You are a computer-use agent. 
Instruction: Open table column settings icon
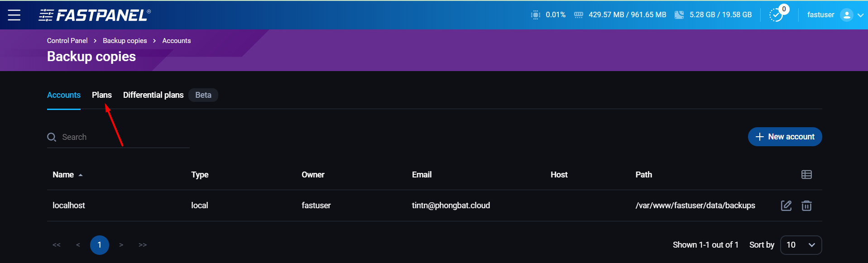806,175
